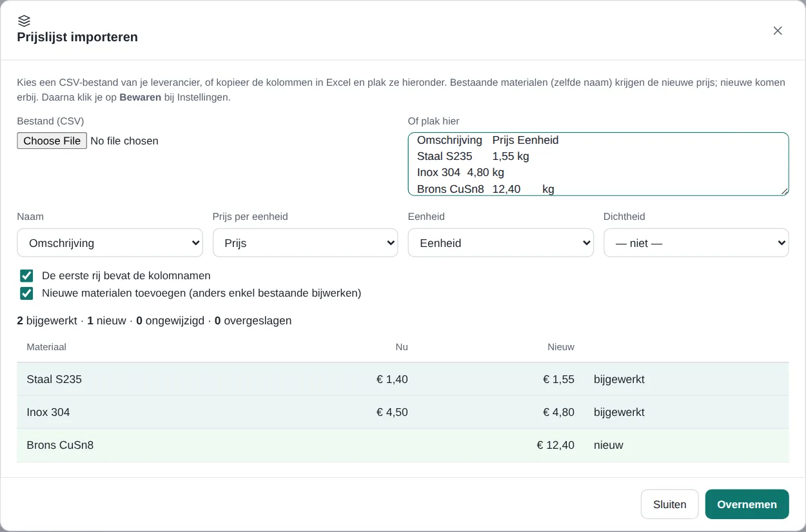Click inside the 'Of plak hier' text area
This screenshot has height=532, width=806.
pos(598,164)
